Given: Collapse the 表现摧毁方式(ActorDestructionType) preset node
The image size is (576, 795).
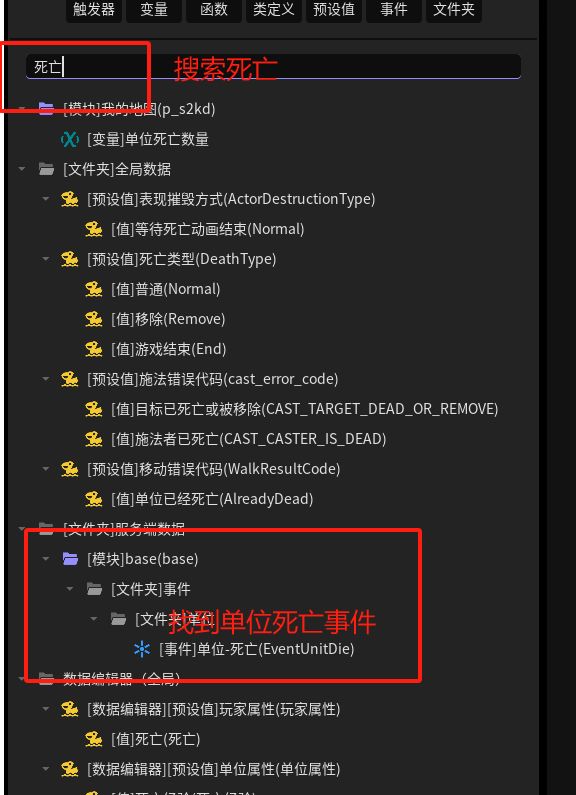Looking at the screenshot, I should (46, 199).
